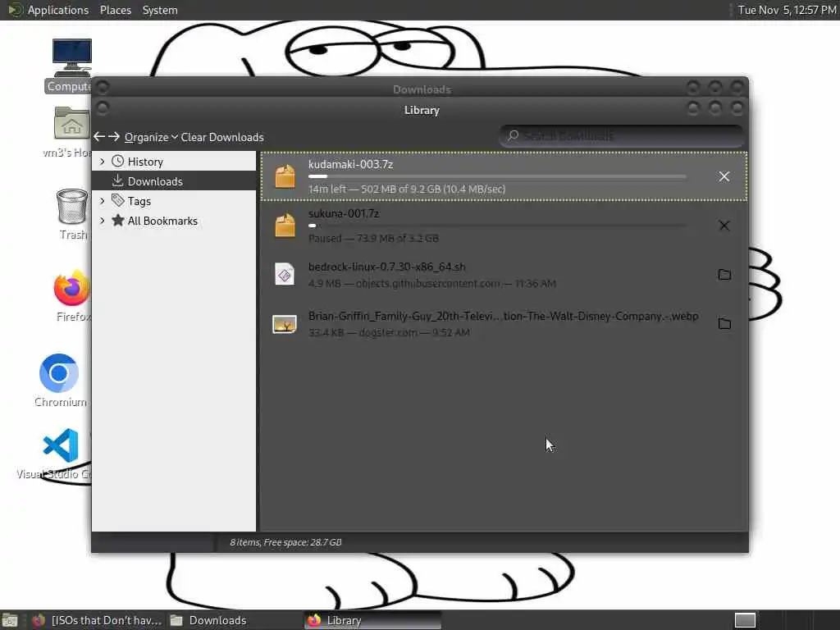This screenshot has width=840, height=630.
Task: Go back in Library window
Action: (x=99, y=137)
